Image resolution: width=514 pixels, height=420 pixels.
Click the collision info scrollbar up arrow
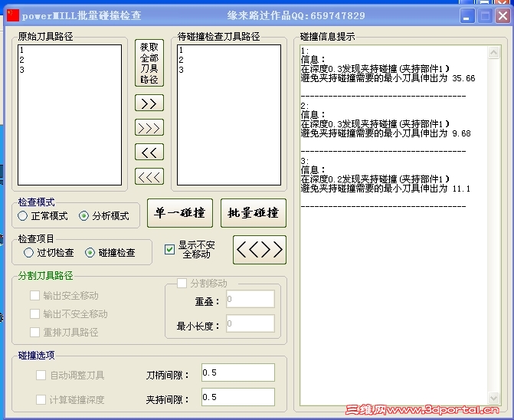click(493, 52)
